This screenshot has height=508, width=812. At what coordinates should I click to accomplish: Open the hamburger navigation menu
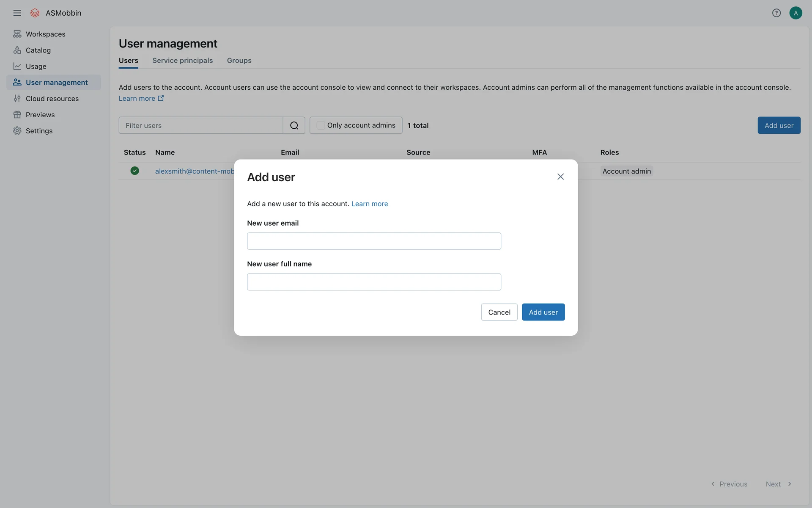17,13
